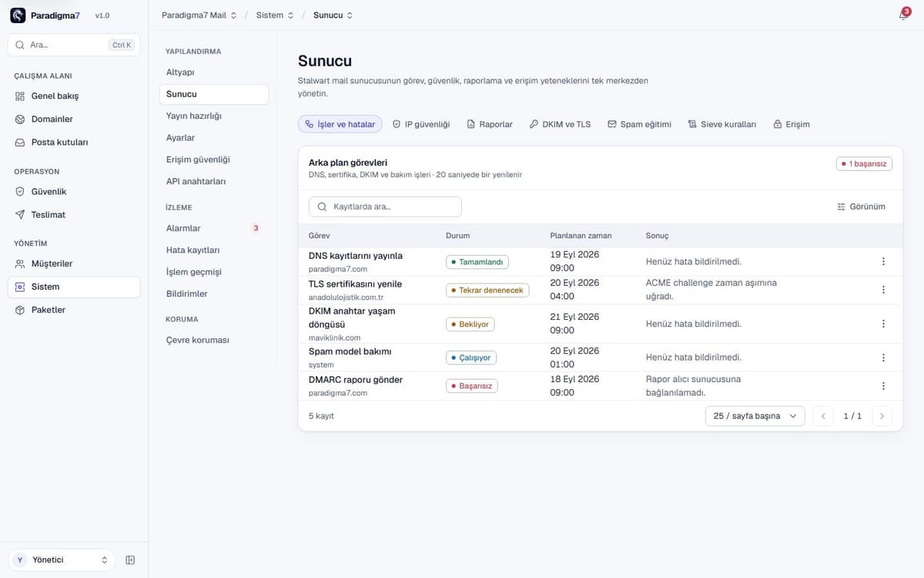Open the notifications bell icon
Viewport: 924px width, 578px height.
click(x=903, y=15)
